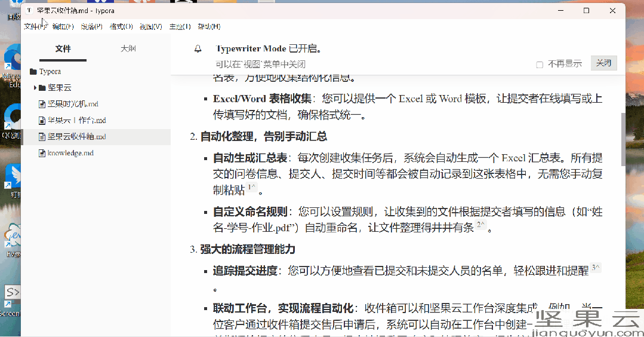Expand the 坚果云 folder triangle
This screenshot has width=644, height=337.
pyautogui.click(x=35, y=88)
